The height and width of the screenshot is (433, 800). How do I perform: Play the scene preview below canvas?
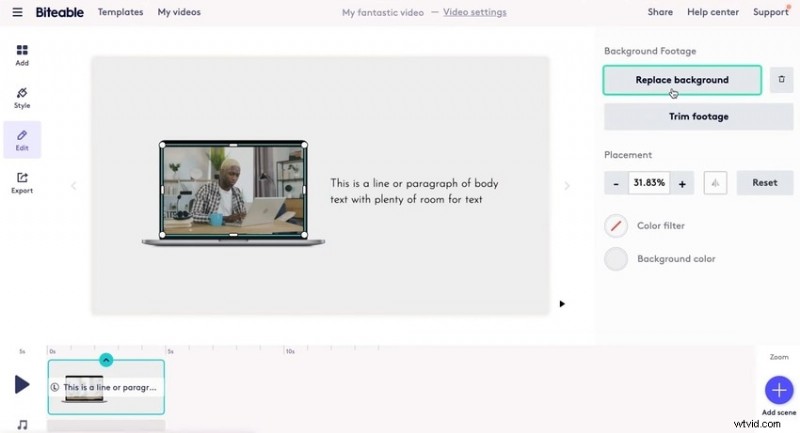pos(562,304)
